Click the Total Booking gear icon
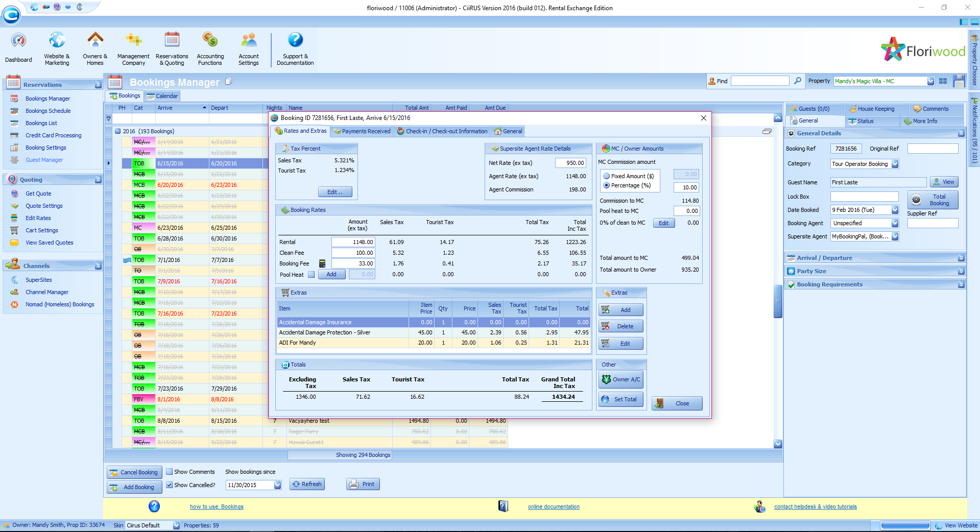The height and width of the screenshot is (532, 980). pos(916,200)
